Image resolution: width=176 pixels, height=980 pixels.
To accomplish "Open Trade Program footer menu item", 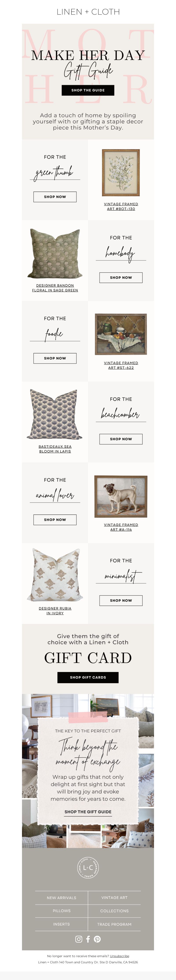I will tap(114, 924).
